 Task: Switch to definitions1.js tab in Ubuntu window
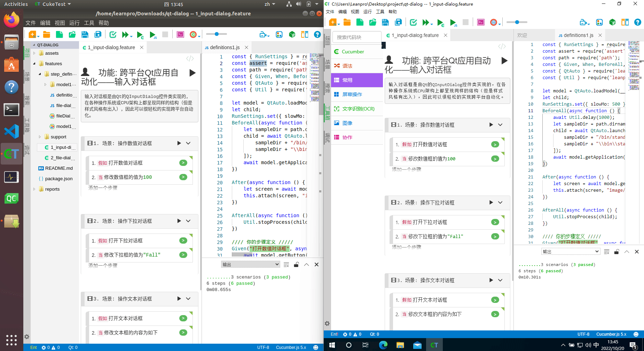coord(225,47)
